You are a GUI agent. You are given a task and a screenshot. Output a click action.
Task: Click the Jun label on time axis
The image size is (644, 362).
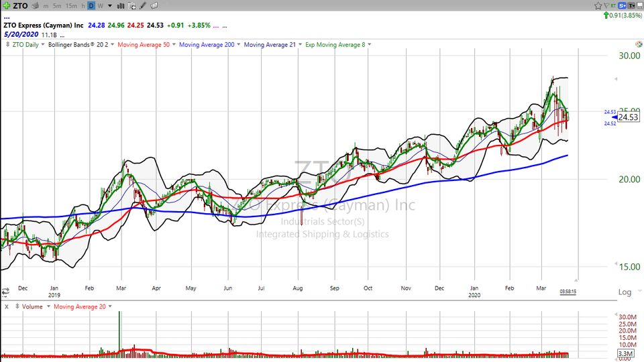[227, 288]
